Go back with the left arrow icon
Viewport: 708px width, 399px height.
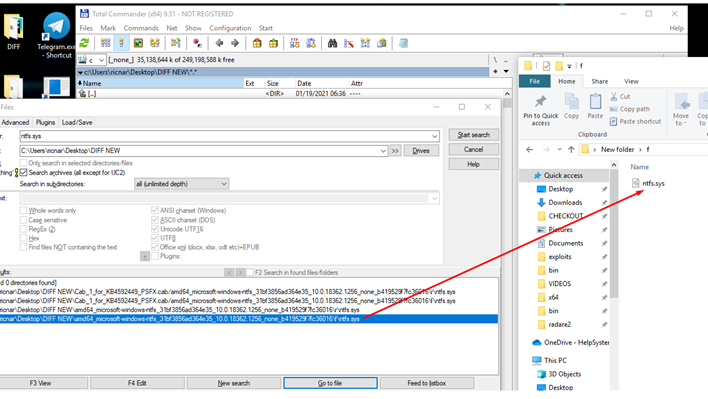tap(219, 43)
